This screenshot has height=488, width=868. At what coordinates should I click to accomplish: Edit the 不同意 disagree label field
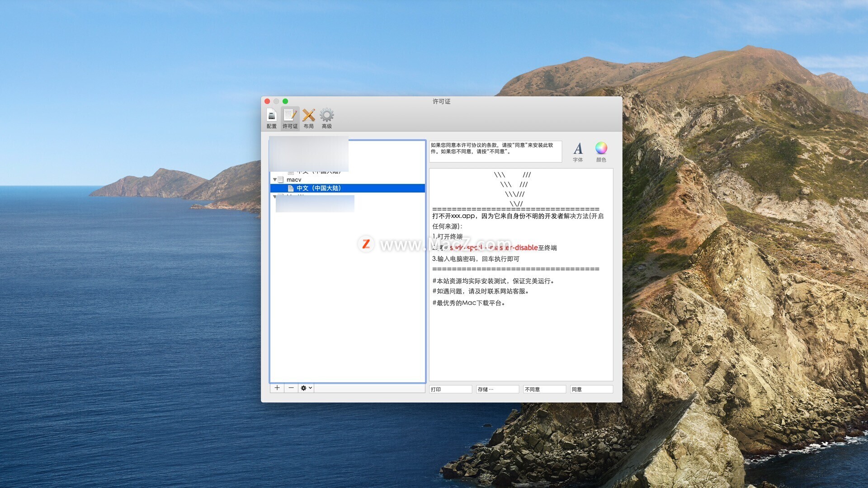[x=544, y=389]
